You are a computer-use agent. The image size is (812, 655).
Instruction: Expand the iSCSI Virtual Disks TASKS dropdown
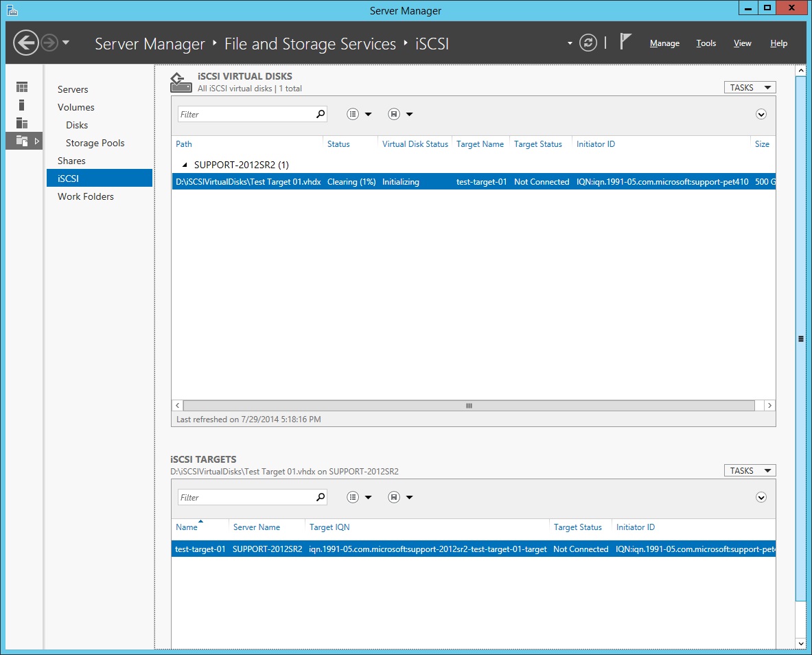(x=750, y=87)
